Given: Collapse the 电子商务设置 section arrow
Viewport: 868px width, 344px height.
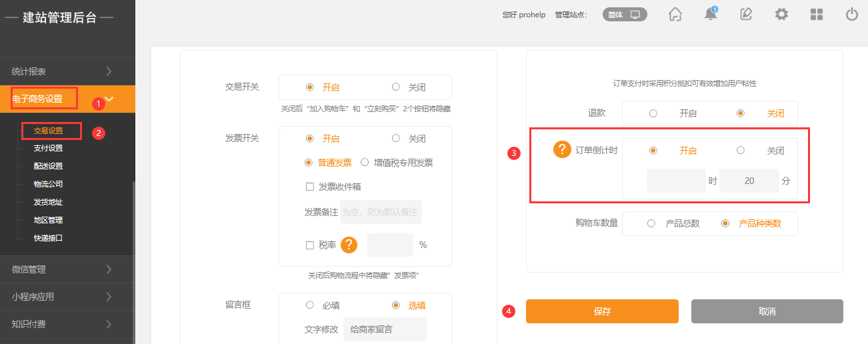Looking at the screenshot, I should point(109,99).
